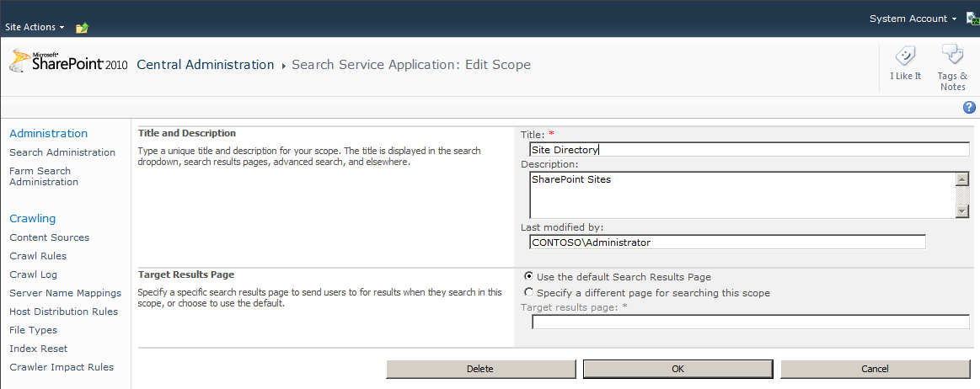980x389 pixels.
Task: Select Use the default Search Results Page
Action: [x=529, y=276]
